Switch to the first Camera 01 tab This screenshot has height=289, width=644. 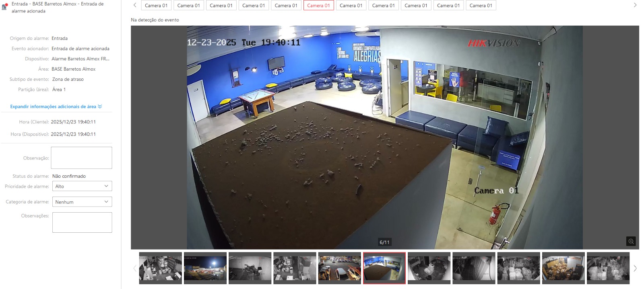click(x=156, y=6)
